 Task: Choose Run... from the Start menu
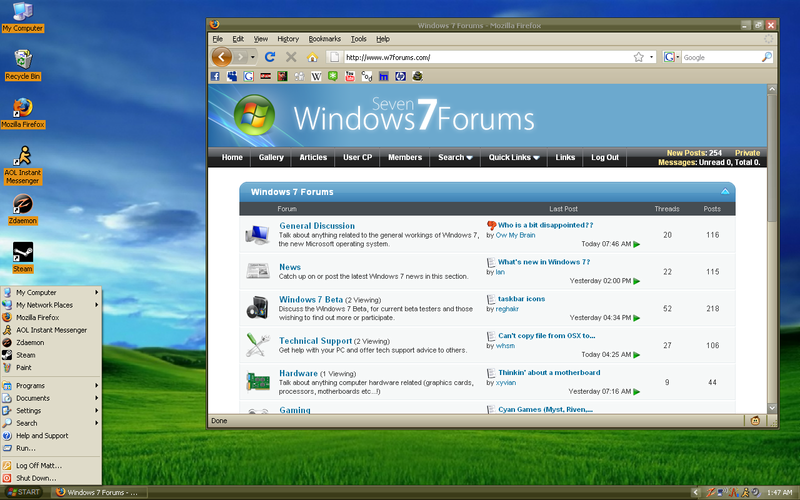click(x=51, y=448)
